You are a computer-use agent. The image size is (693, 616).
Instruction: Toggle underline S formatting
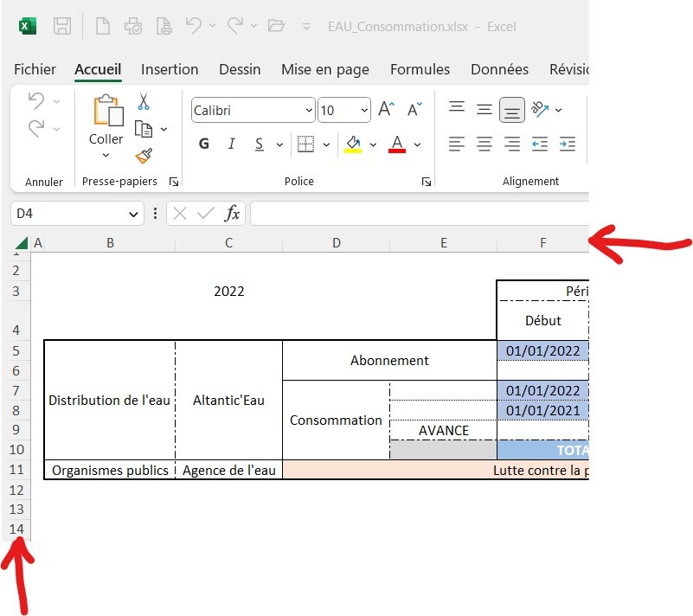tap(260, 144)
